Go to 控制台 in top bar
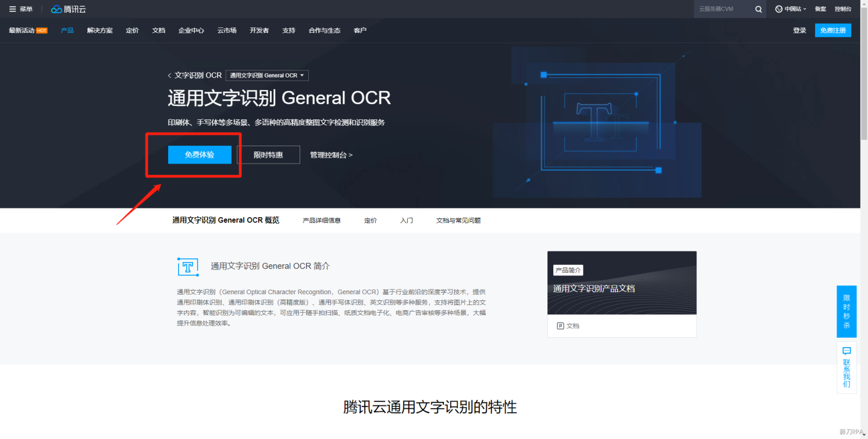The width and height of the screenshot is (868, 439). point(843,9)
